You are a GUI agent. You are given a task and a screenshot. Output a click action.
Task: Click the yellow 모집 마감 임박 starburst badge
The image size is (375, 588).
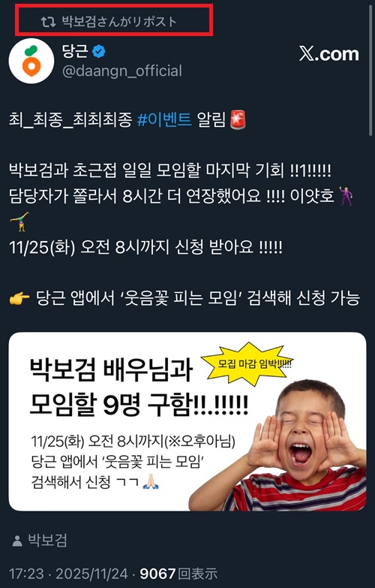[x=248, y=363]
